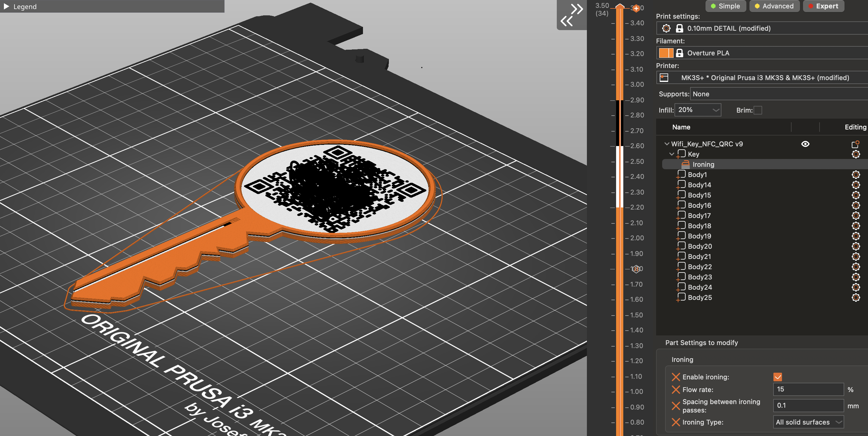The image size is (868, 436).
Task: Open the Ironing Type dropdown
Action: (808, 422)
